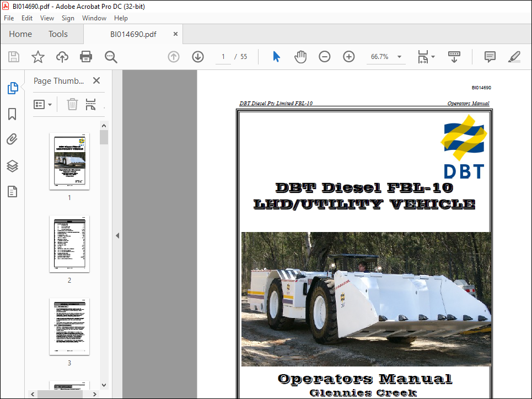
Task: Zoom in with plus circle
Action: [x=349, y=57]
